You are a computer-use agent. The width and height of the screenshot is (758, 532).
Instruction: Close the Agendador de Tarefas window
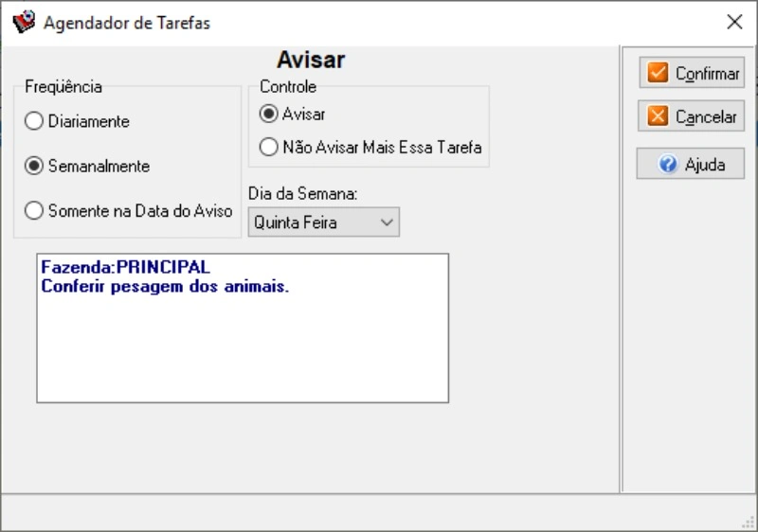[x=734, y=22]
